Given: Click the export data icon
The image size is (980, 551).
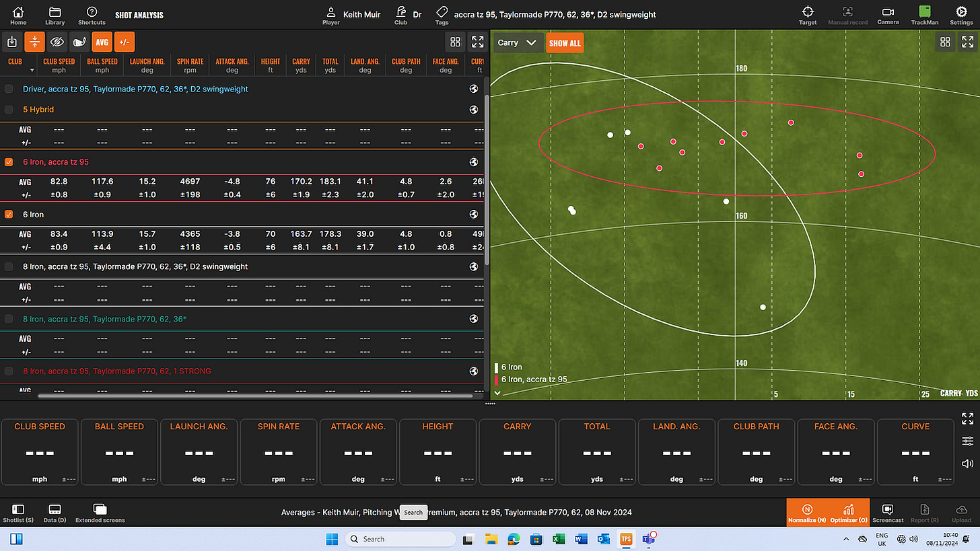Looking at the screenshot, I should [12, 42].
